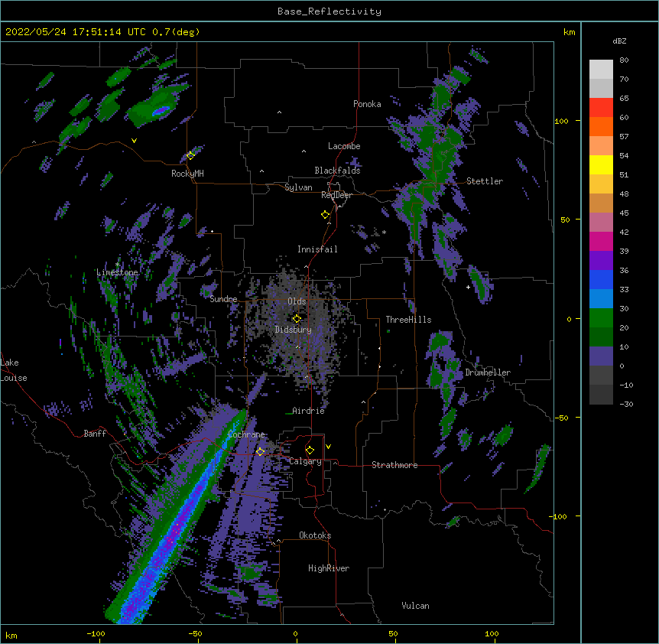The image size is (659, 644).
Task: Click the km unit label at top right
Action: pyautogui.click(x=569, y=32)
